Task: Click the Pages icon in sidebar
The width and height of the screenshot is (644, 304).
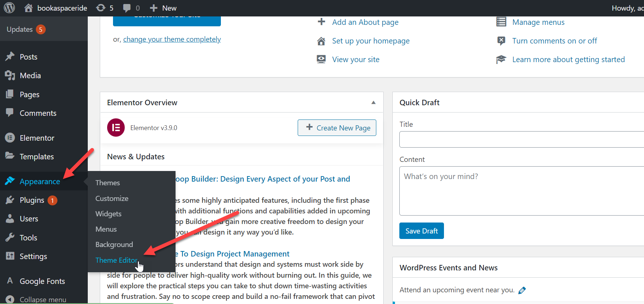Action: coord(10,94)
